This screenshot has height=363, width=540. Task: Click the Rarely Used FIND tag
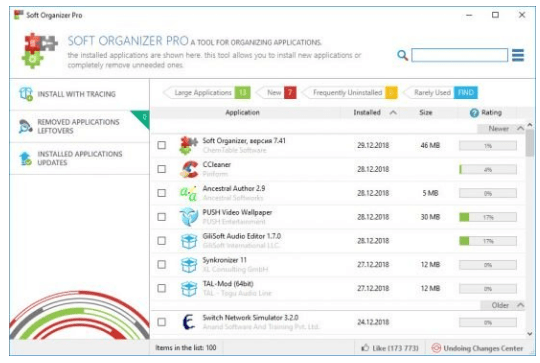440,93
